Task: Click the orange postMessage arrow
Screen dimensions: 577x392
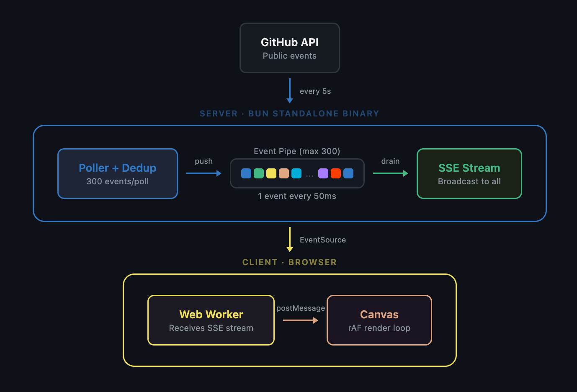Action: (x=301, y=320)
